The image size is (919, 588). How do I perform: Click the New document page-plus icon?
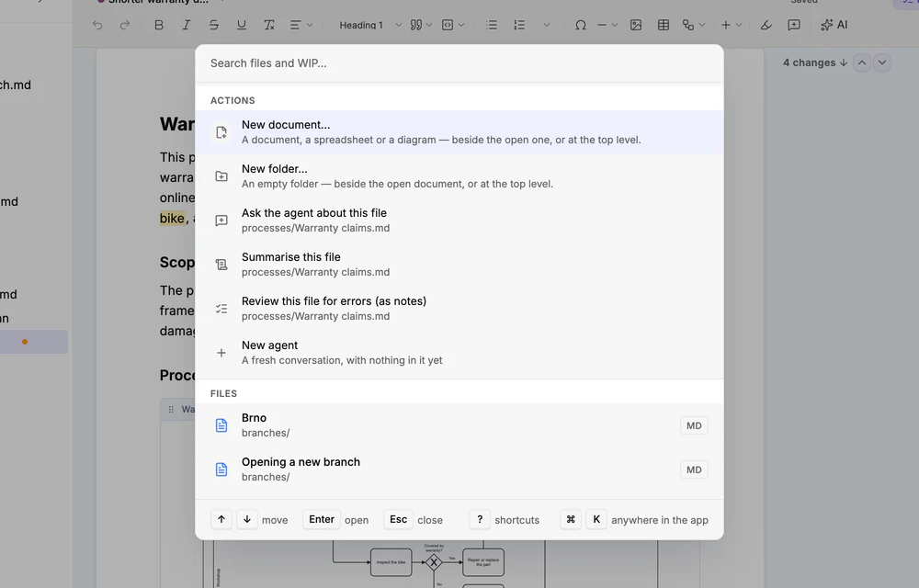point(221,132)
